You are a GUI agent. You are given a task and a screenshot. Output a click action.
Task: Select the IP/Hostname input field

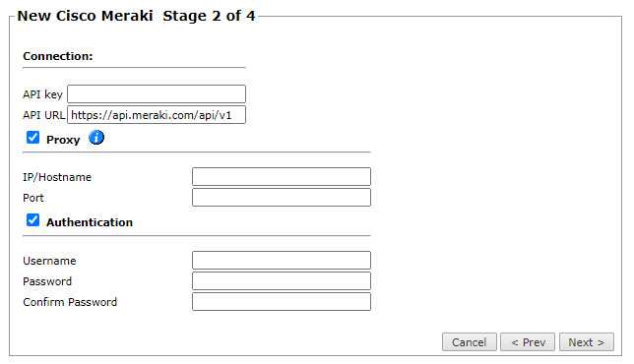click(282, 176)
